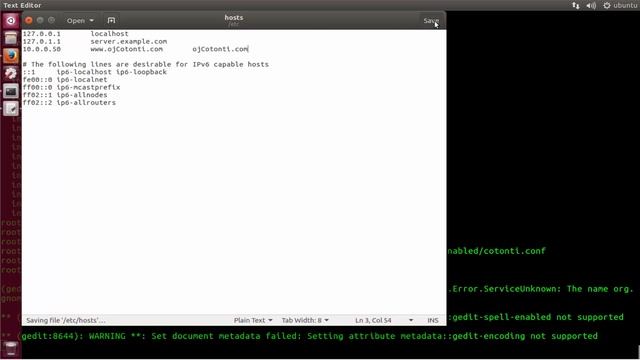Viewport: 640px width, 360px height.
Task: Select the Text Editor launcher icon
Action: click(x=11, y=109)
